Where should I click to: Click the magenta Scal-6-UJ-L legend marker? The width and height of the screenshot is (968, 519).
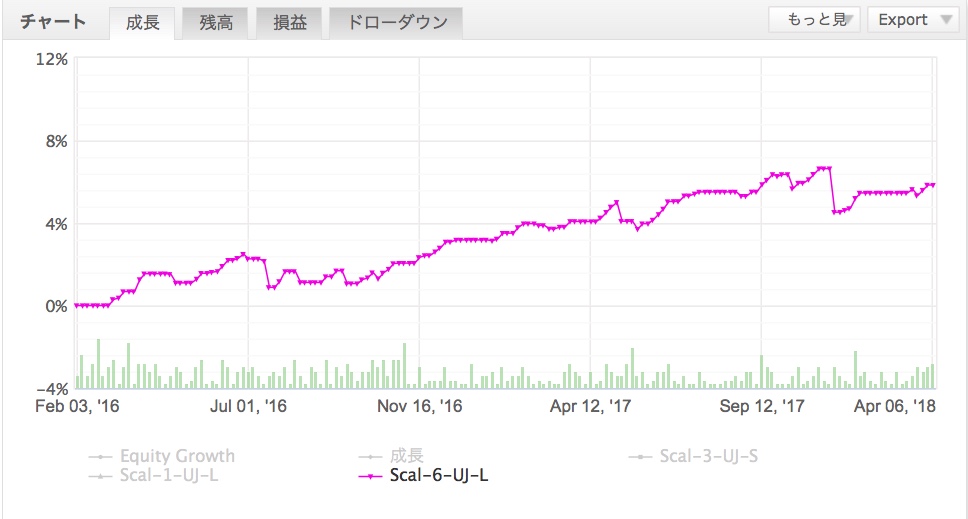point(370,477)
